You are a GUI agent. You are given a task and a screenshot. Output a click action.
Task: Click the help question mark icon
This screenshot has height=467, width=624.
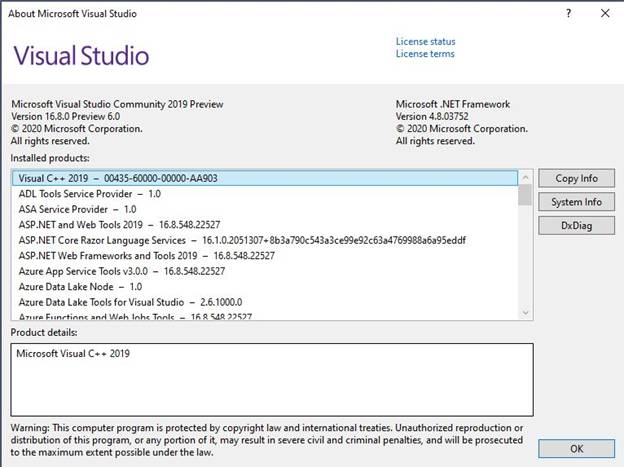568,14
